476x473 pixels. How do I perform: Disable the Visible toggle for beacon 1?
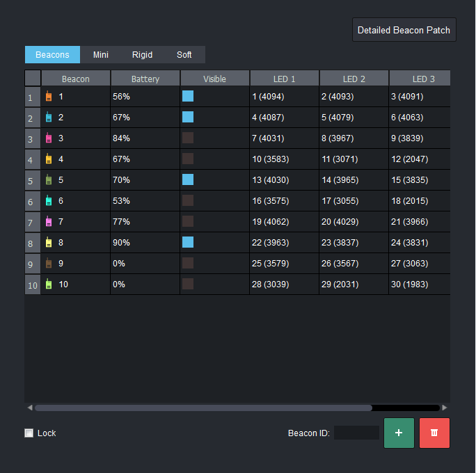(x=188, y=96)
